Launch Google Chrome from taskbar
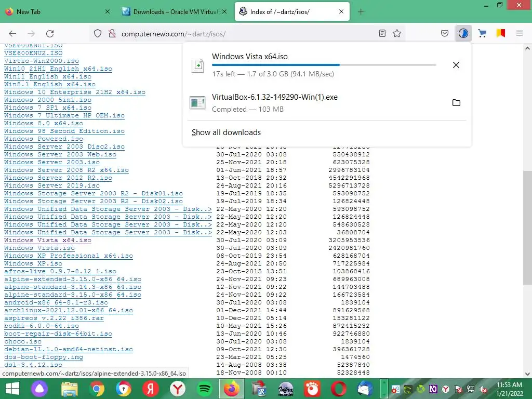The image size is (532, 399). pyautogui.click(x=96, y=389)
